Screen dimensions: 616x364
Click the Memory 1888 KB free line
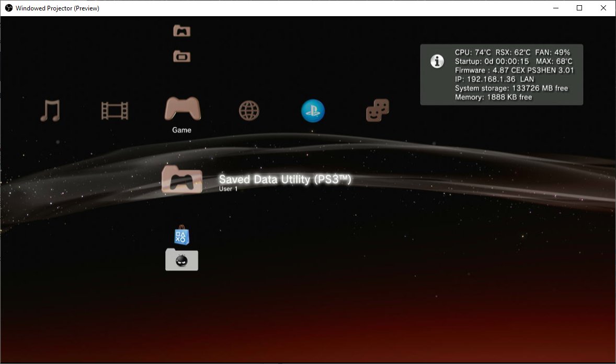494,97
